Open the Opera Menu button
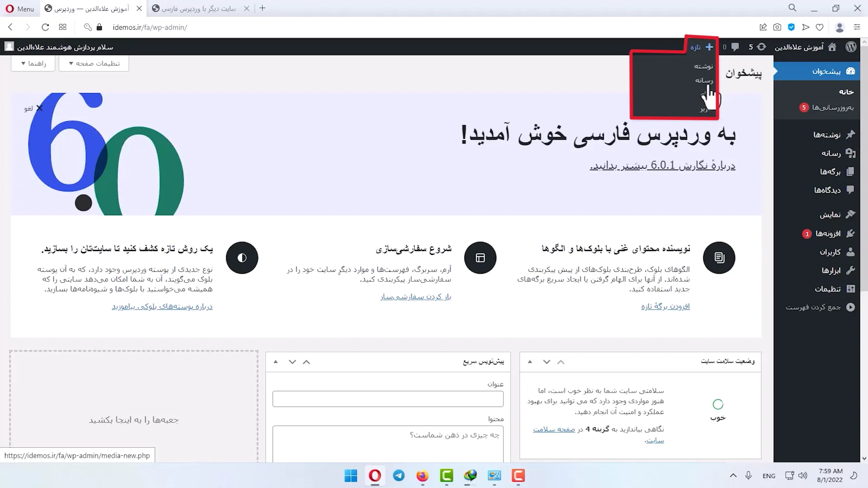This screenshot has width=868, height=488. click(x=20, y=9)
